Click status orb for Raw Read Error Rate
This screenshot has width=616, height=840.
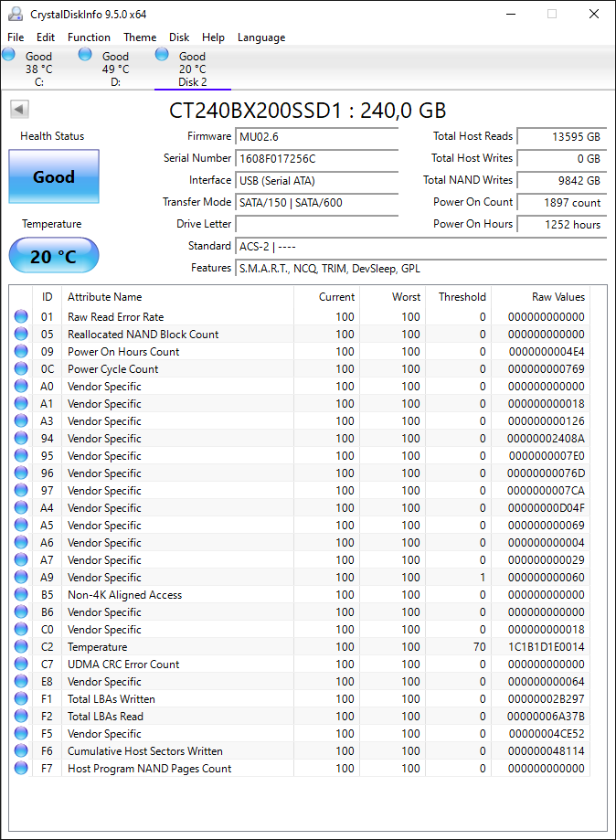pyautogui.click(x=21, y=316)
